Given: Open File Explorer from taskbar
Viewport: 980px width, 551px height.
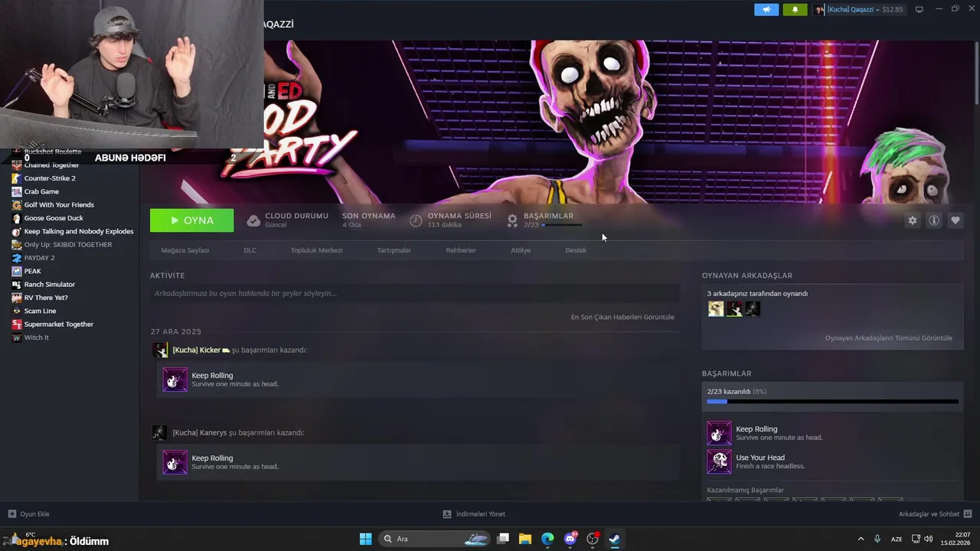Looking at the screenshot, I should coord(525,539).
